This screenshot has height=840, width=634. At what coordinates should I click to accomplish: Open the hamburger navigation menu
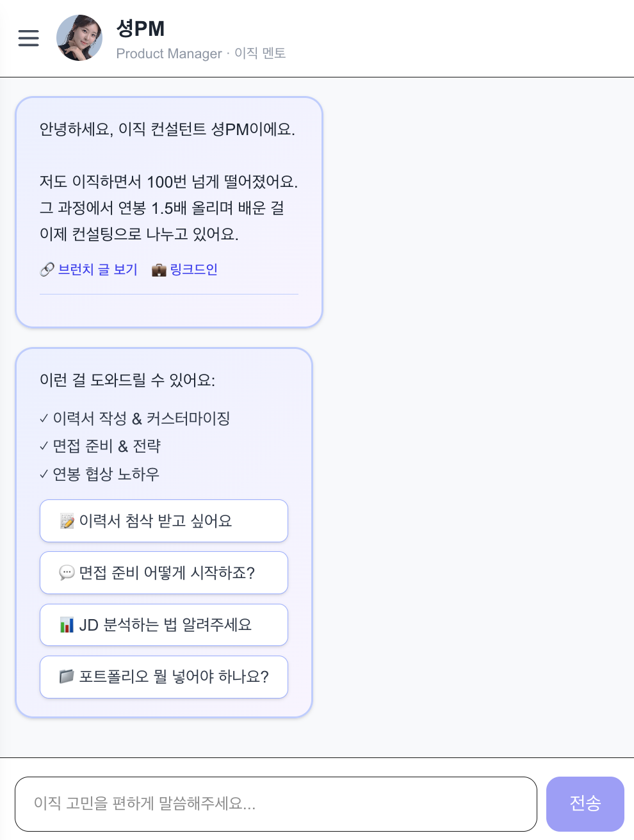28,38
